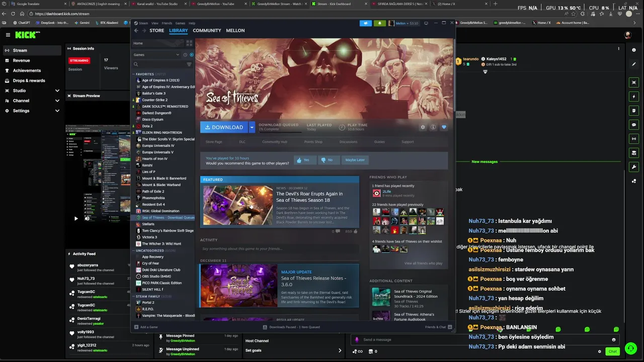Click the Say something about this game field

279,249
